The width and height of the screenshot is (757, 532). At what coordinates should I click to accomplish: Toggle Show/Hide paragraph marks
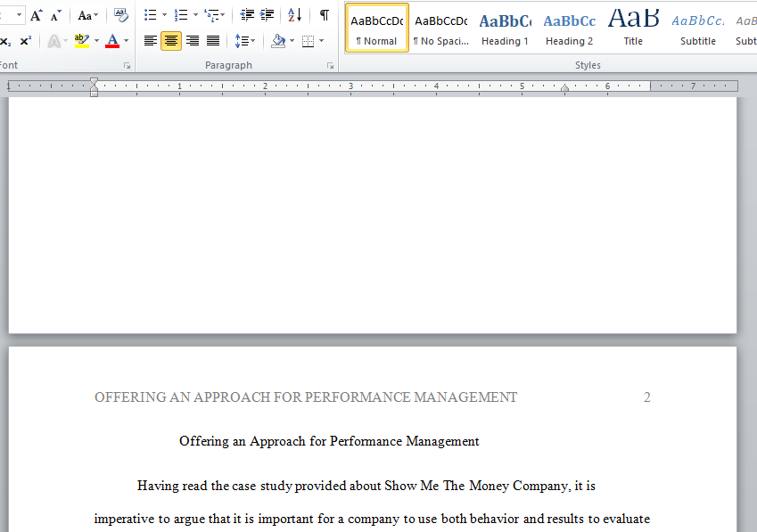[325, 15]
